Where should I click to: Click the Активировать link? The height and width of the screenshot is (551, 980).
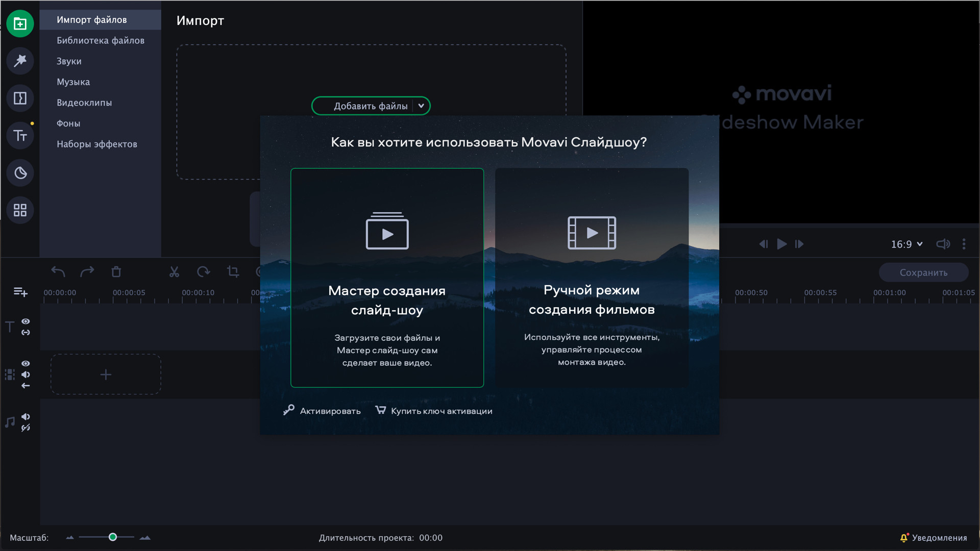[x=330, y=411]
